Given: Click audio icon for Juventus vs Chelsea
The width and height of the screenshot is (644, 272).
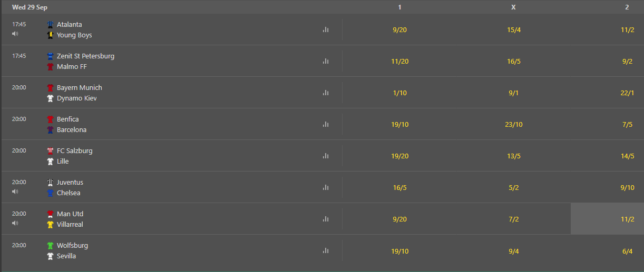Looking at the screenshot, I should click(15, 192).
